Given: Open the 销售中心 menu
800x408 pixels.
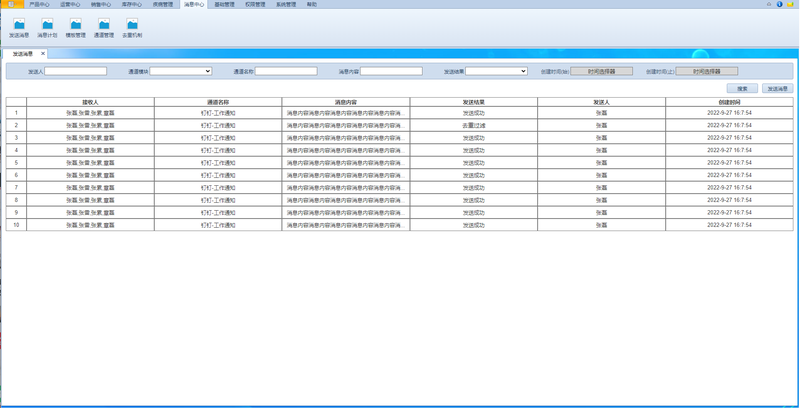Looking at the screenshot, I should pos(101,4).
